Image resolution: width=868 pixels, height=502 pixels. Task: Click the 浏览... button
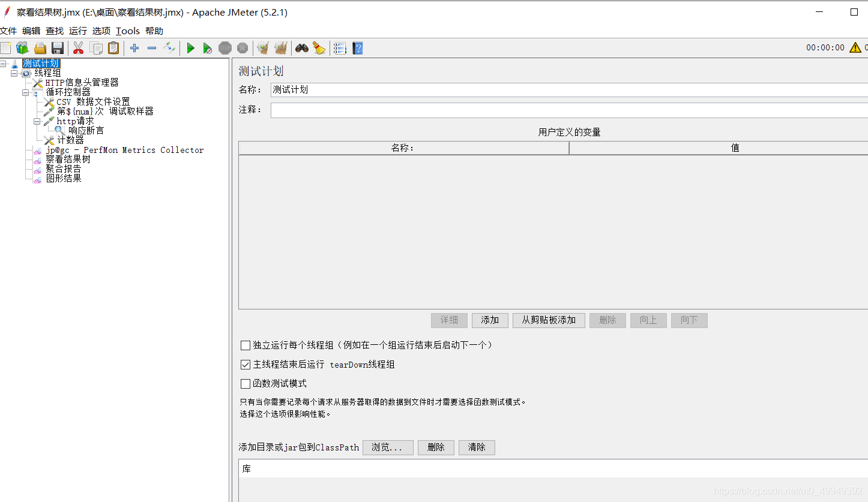(x=388, y=447)
